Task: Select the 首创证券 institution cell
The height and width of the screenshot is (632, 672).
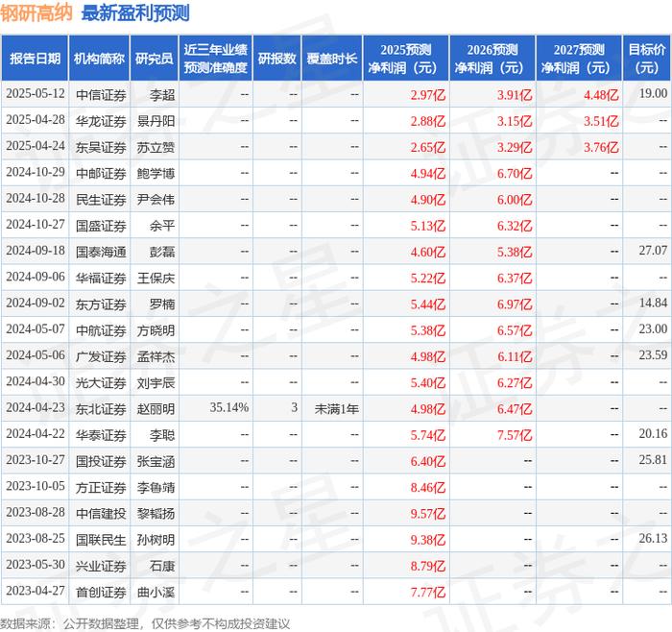Action: (x=101, y=592)
